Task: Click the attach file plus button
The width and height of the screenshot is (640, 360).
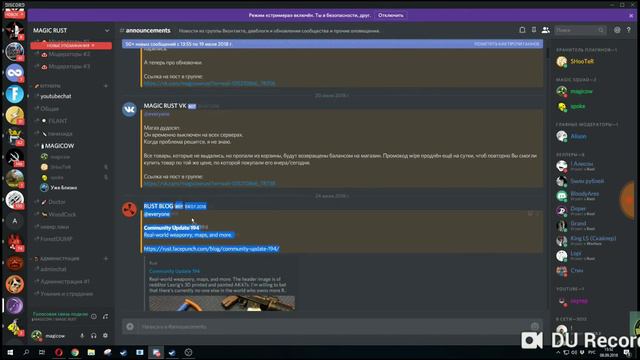Action: pyautogui.click(x=130, y=327)
